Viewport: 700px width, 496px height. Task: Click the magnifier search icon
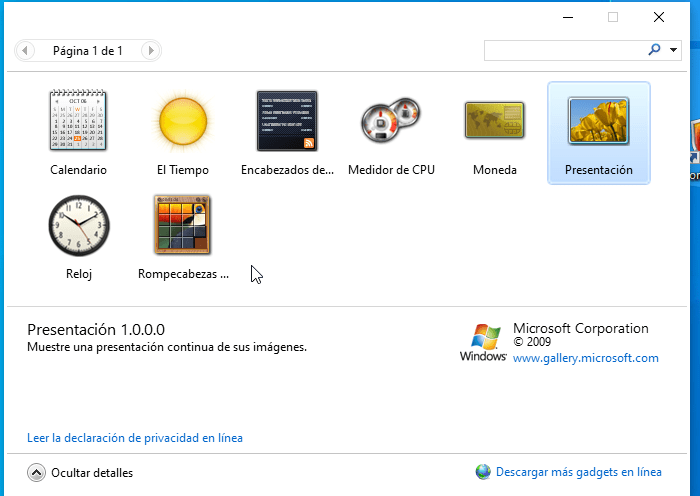[x=655, y=49]
